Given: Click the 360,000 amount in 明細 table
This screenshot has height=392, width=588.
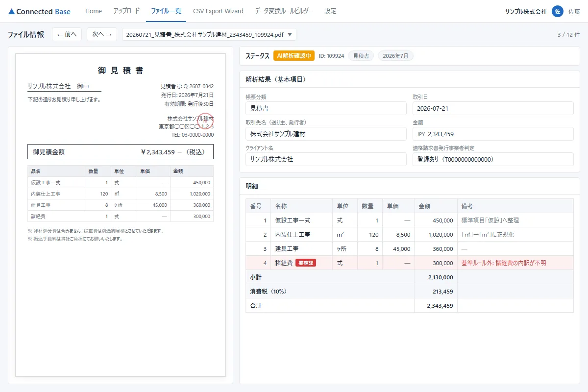Looking at the screenshot, I should click(443, 249).
